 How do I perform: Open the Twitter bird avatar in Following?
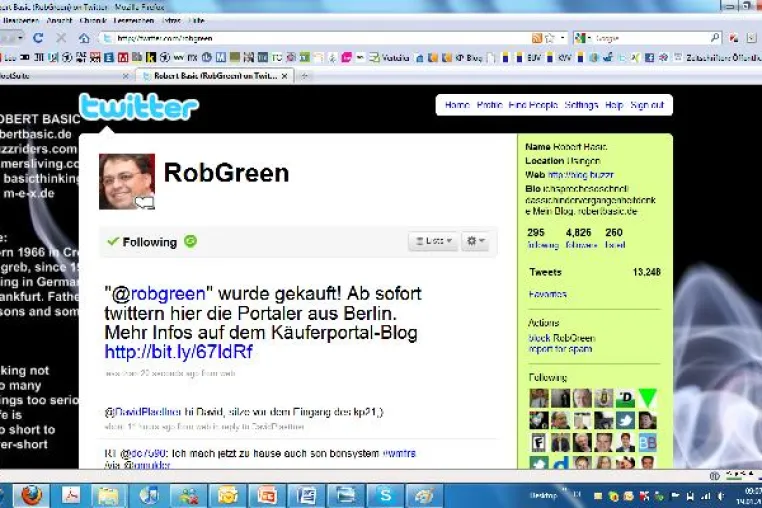click(625, 420)
